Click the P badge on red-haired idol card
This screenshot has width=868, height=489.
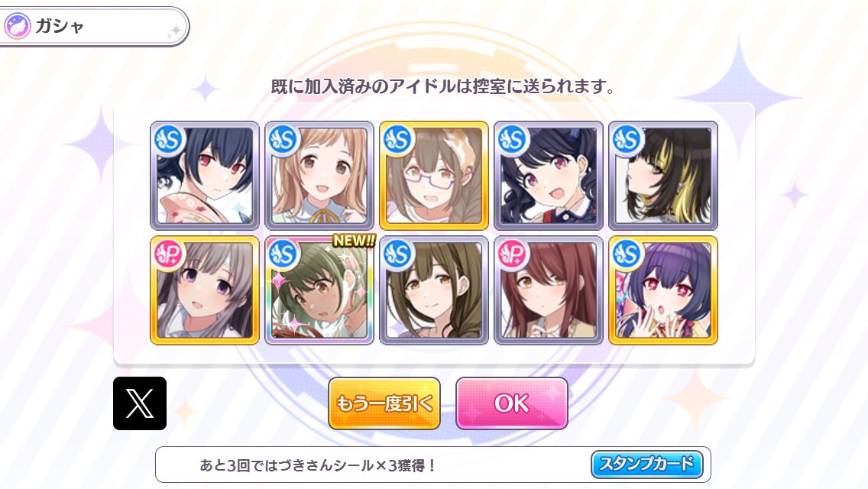coord(512,254)
